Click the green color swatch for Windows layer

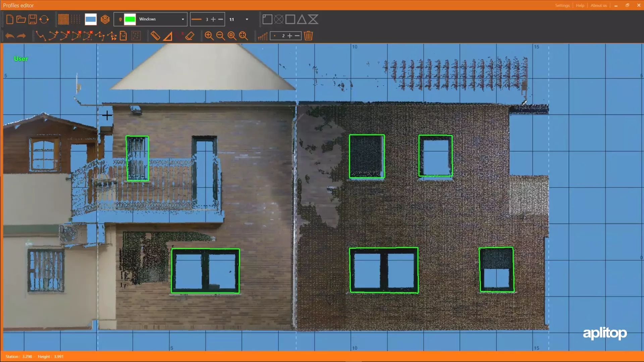(x=130, y=19)
